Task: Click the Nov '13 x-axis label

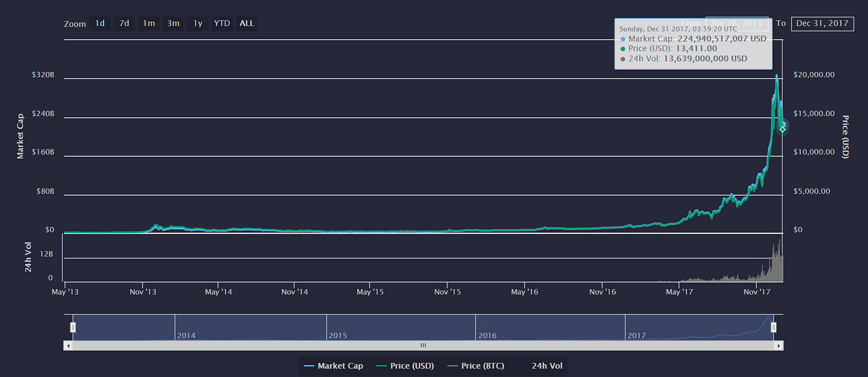Action: point(142,291)
